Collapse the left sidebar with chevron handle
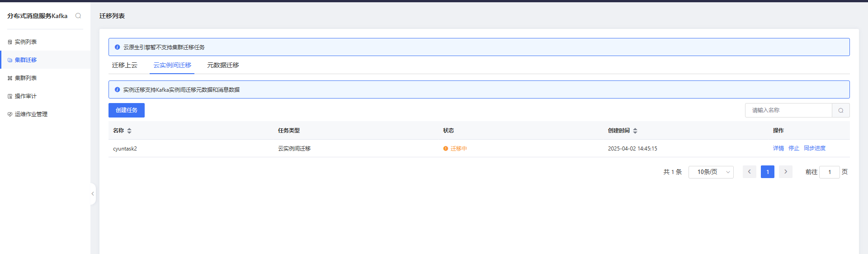The image size is (868, 254). [x=93, y=194]
